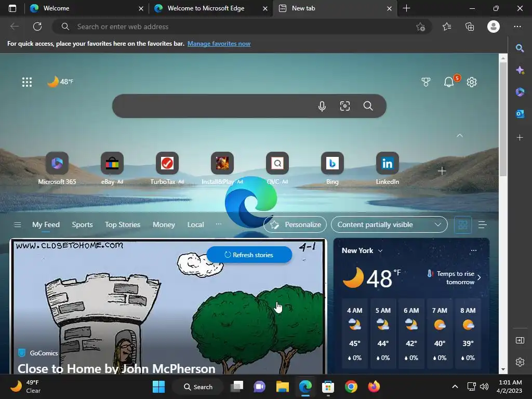Select the Local feed tab
Screen dimensions: 532x399
[x=195, y=224]
